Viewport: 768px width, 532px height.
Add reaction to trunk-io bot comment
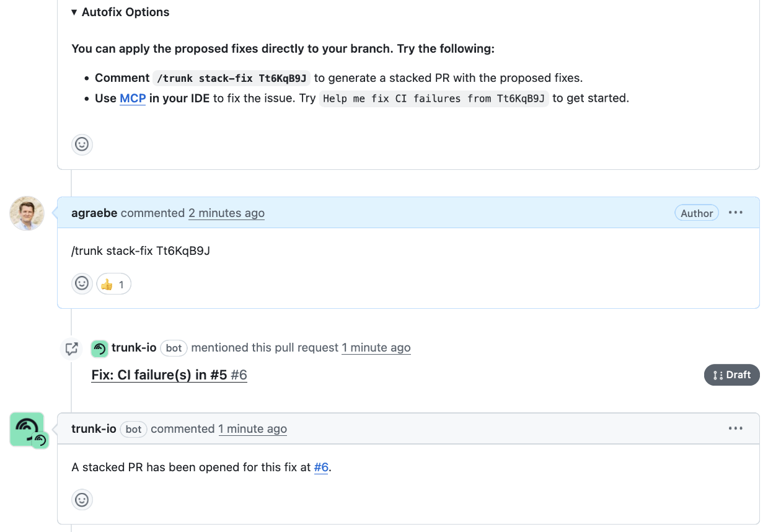(x=82, y=500)
